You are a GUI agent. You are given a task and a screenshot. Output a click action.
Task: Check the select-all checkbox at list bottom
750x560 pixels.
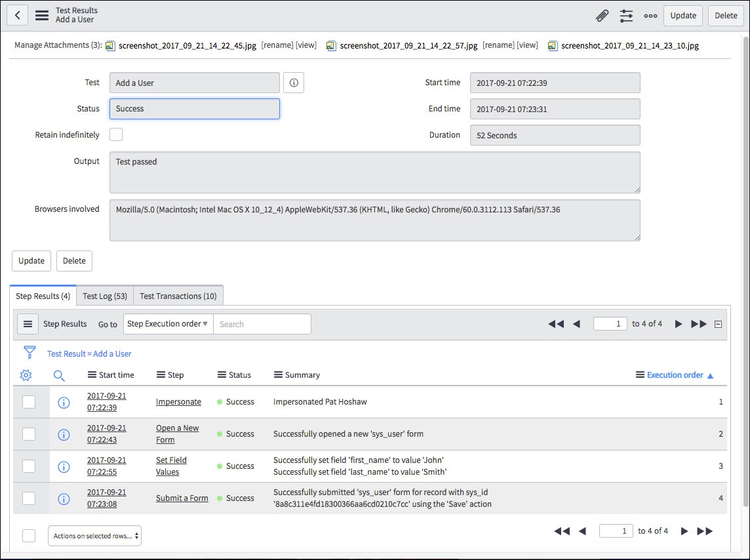tap(29, 536)
